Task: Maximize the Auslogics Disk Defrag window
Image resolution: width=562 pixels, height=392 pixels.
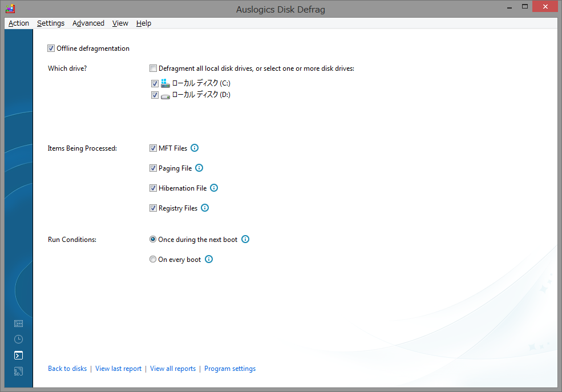Action: [x=525, y=6]
